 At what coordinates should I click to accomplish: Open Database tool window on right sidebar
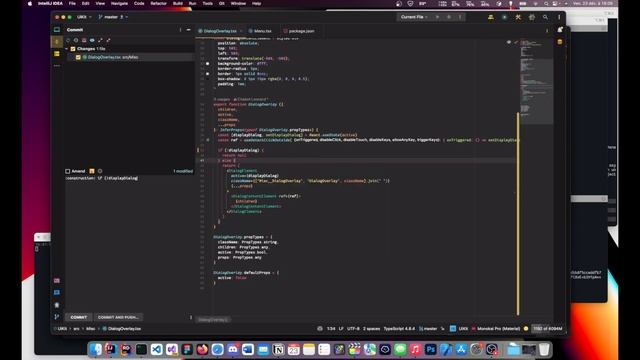(560, 42)
